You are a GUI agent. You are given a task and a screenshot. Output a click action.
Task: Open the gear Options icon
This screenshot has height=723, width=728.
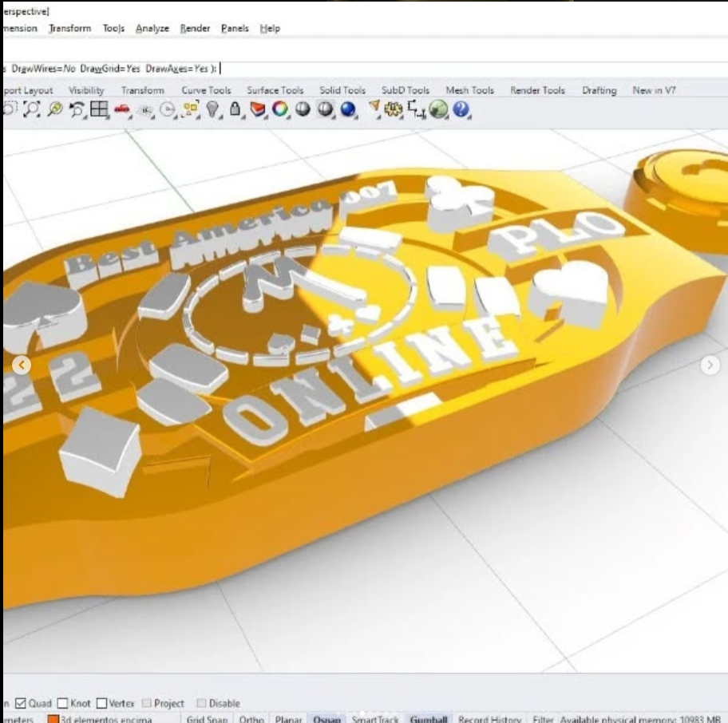tap(394, 110)
